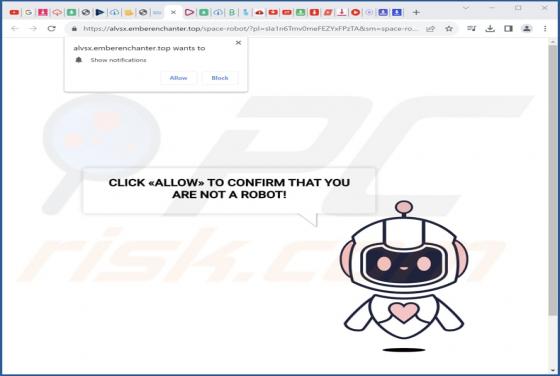Go forward to the next page
The width and height of the screenshot is (560, 376).
click(x=33, y=29)
